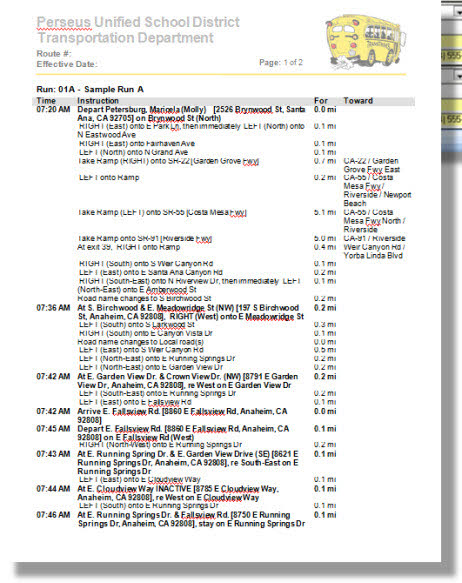The image size is (462, 583).
Task: Click the 0.7 mi distance value
Action: tap(325, 161)
